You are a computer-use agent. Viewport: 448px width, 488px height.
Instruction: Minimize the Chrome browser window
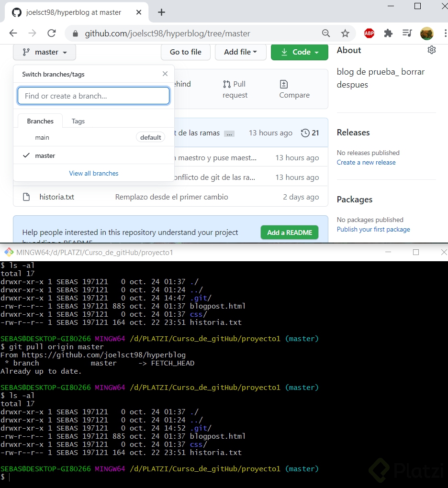391,6
